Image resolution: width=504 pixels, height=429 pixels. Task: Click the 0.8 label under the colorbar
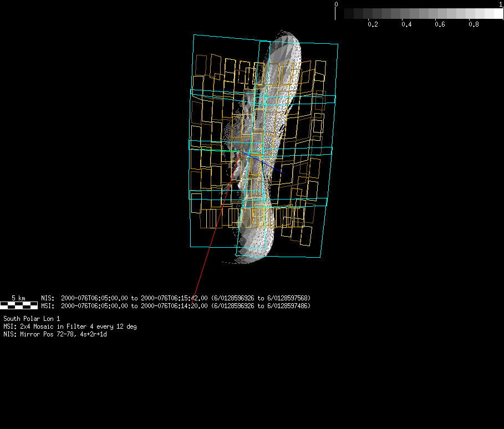click(x=474, y=24)
